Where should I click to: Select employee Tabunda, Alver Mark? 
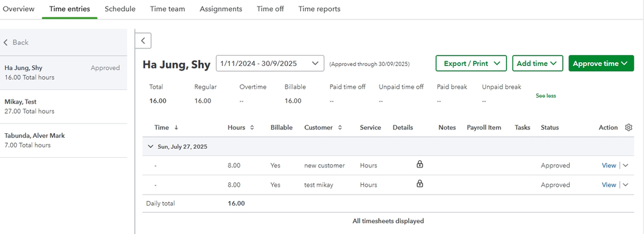[x=64, y=140]
